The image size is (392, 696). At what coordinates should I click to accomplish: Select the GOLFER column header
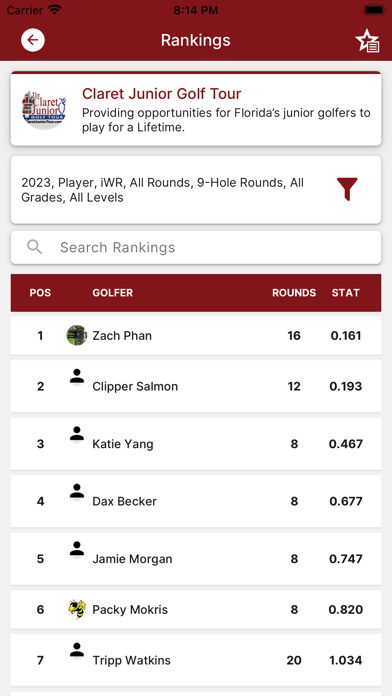tap(113, 293)
